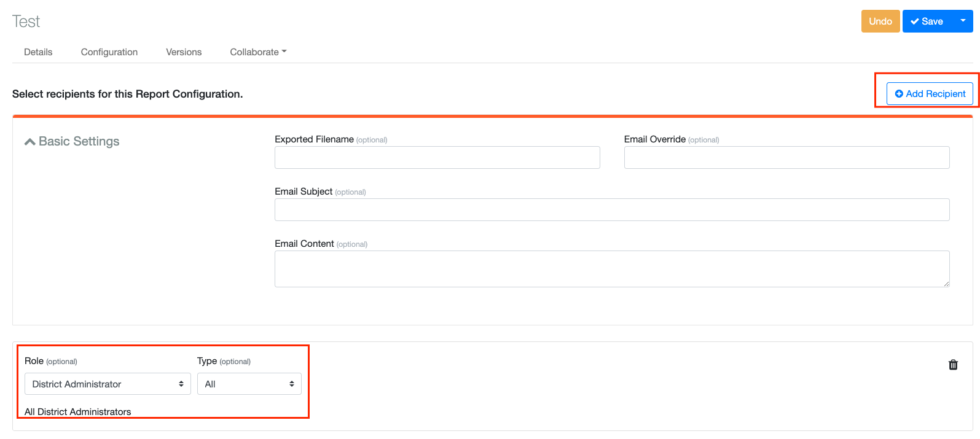Select the Email Subject input box
Viewport: 980px width, 439px height.
click(611, 209)
